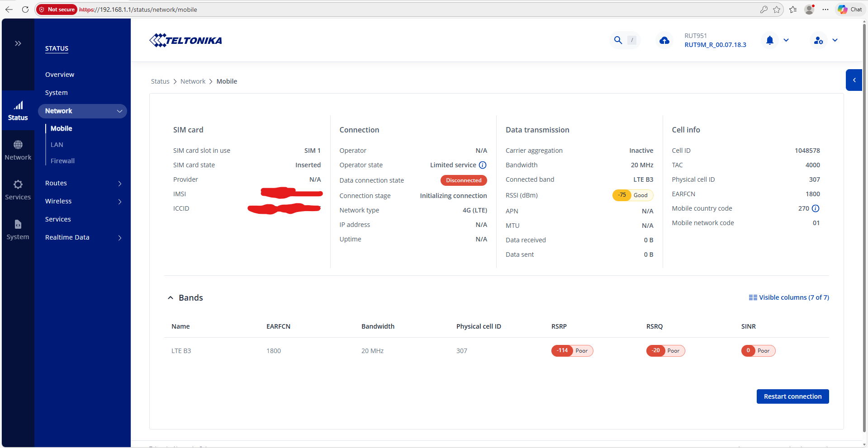Click the search magnifier icon in header

[618, 40]
